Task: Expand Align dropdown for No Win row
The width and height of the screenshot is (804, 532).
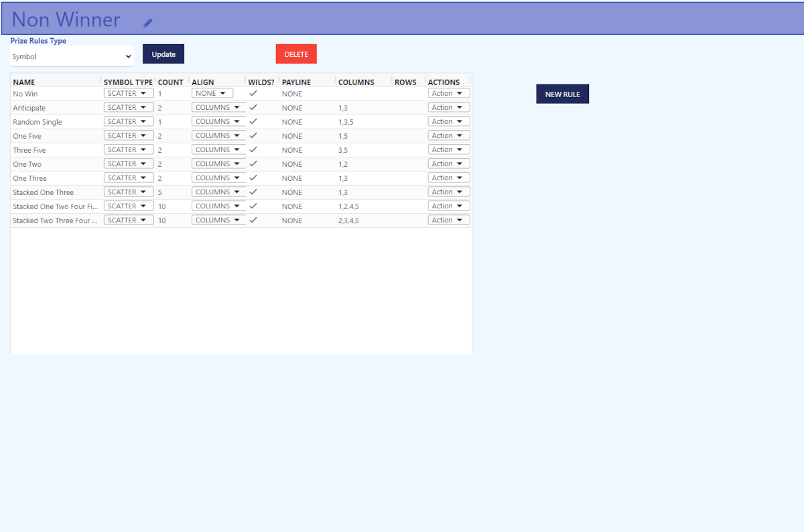Action: (212, 93)
